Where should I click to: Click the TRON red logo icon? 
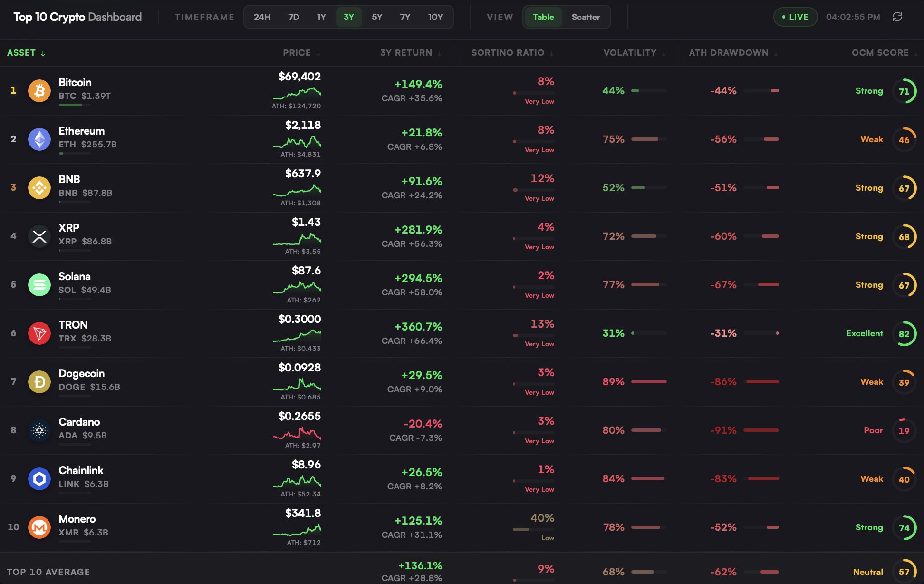[39, 333]
